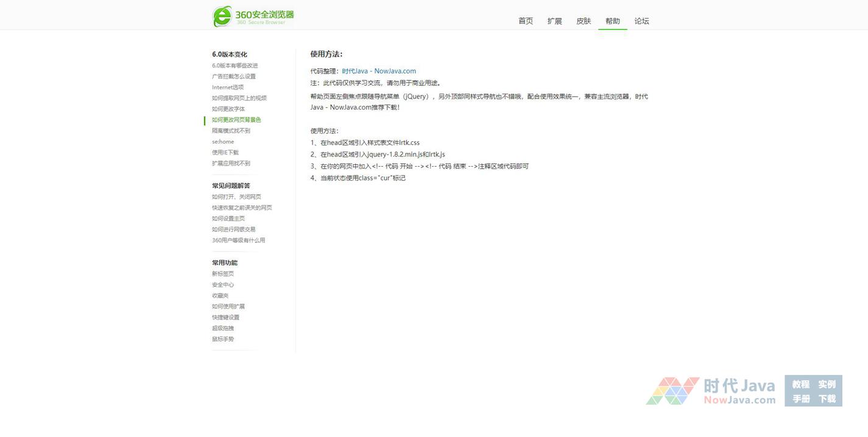The image size is (868, 437).
Task: Switch to the 扩展 tab
Action: pyautogui.click(x=554, y=21)
